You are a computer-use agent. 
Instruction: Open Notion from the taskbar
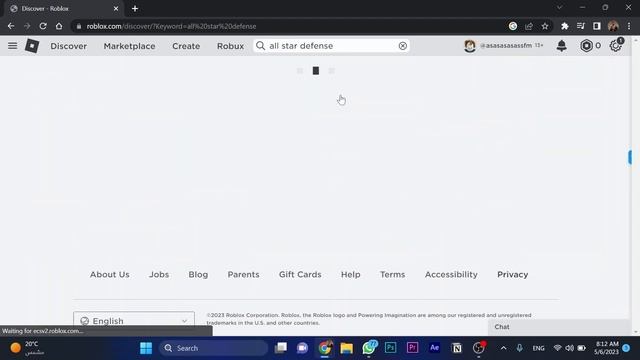(457, 348)
